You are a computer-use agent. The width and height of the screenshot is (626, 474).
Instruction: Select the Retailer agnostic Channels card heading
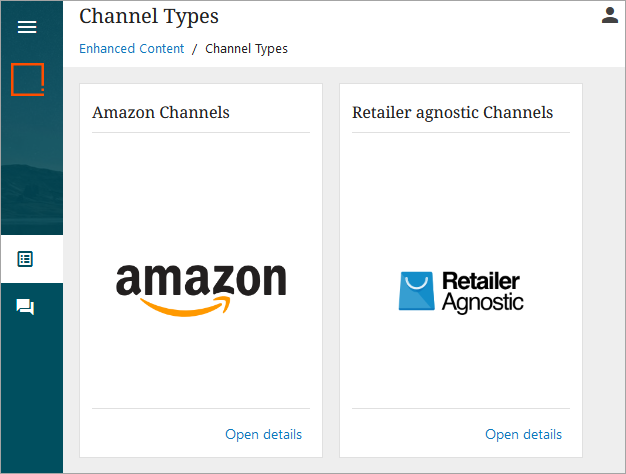[x=452, y=112]
